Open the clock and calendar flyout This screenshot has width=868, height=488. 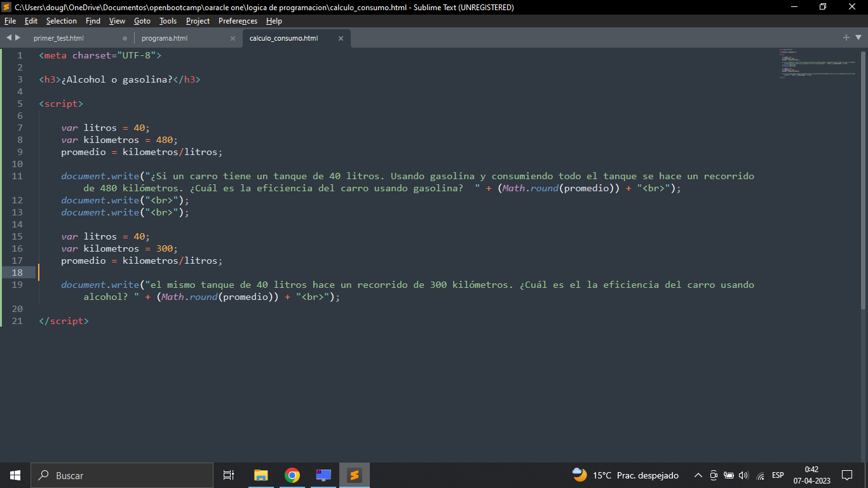pyautogui.click(x=811, y=475)
